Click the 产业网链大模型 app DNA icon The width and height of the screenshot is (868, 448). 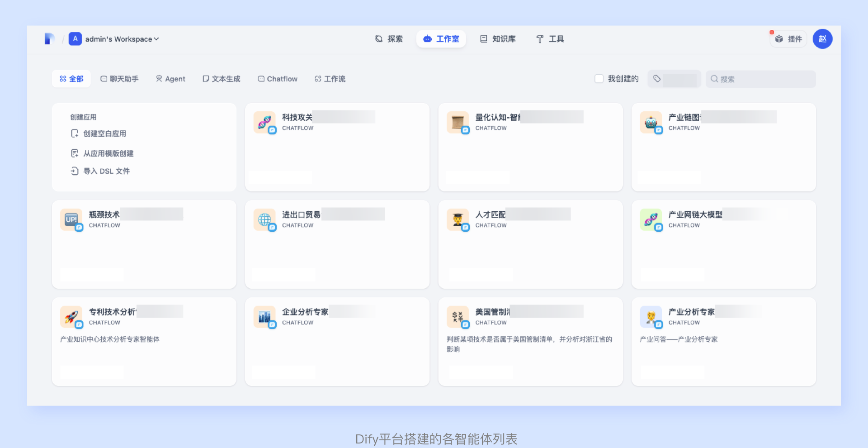651,219
